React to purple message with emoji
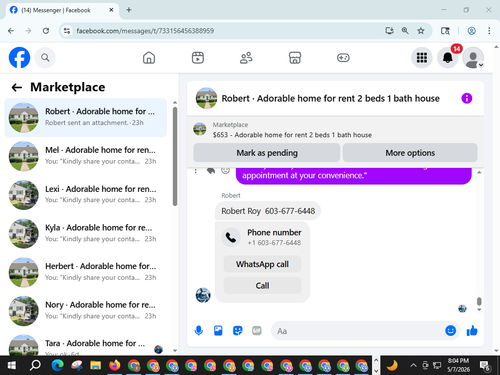500x375 pixels. pyautogui.click(x=226, y=171)
